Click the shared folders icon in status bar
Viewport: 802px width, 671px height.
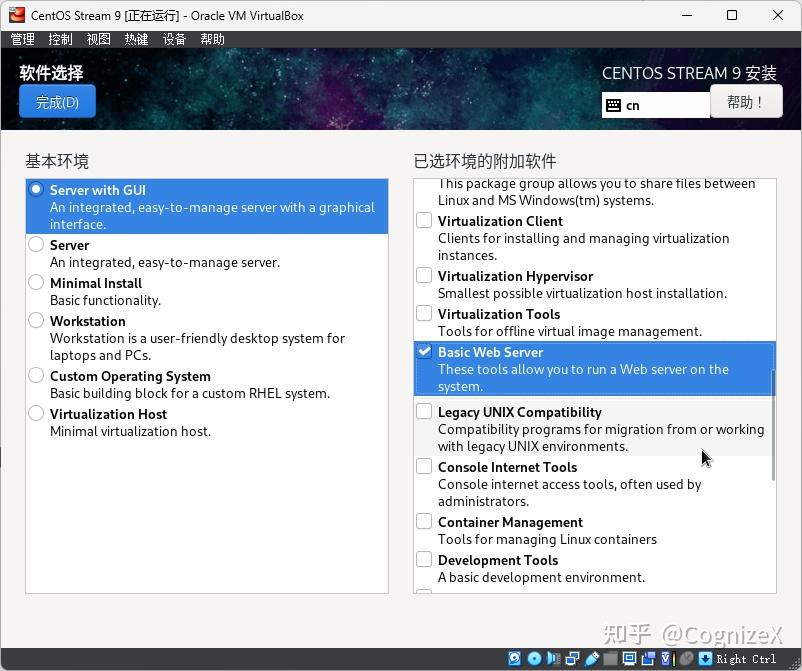coord(610,659)
